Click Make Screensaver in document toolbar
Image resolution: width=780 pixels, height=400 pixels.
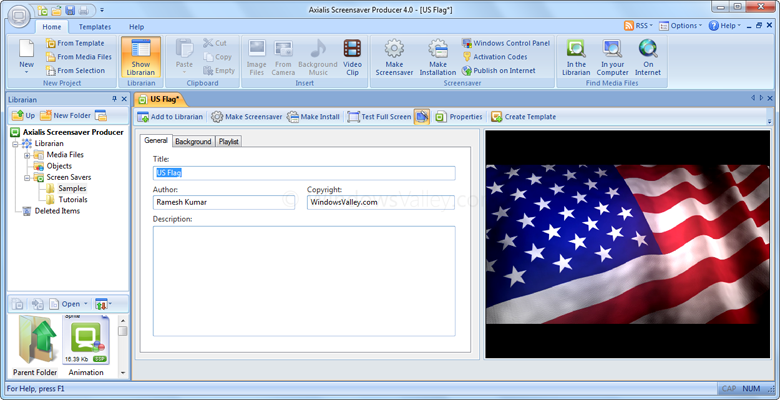coord(247,117)
